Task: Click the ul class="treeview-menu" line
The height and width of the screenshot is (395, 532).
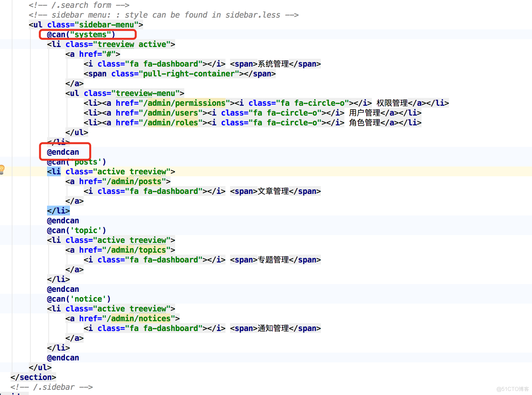Action: pyautogui.click(x=125, y=93)
